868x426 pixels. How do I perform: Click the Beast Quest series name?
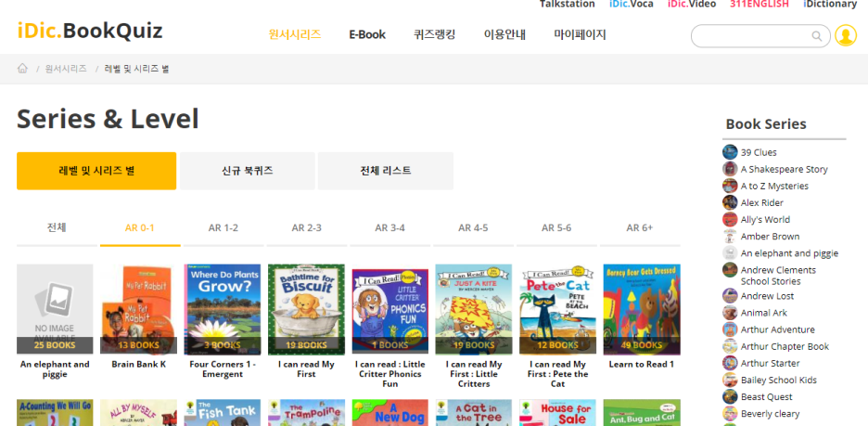point(766,396)
